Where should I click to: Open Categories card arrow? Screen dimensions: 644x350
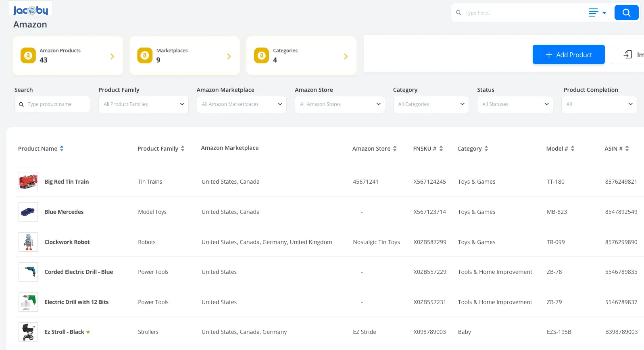point(345,56)
